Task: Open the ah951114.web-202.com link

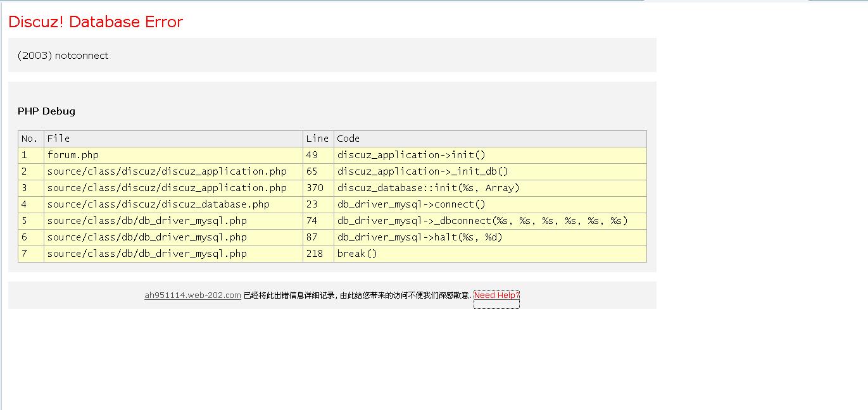Action: [192, 295]
